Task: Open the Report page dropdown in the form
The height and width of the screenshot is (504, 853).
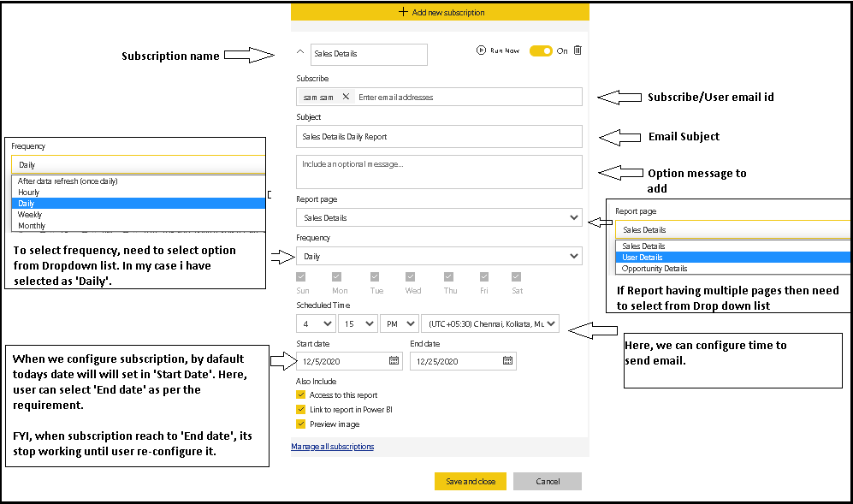Action: [439, 217]
